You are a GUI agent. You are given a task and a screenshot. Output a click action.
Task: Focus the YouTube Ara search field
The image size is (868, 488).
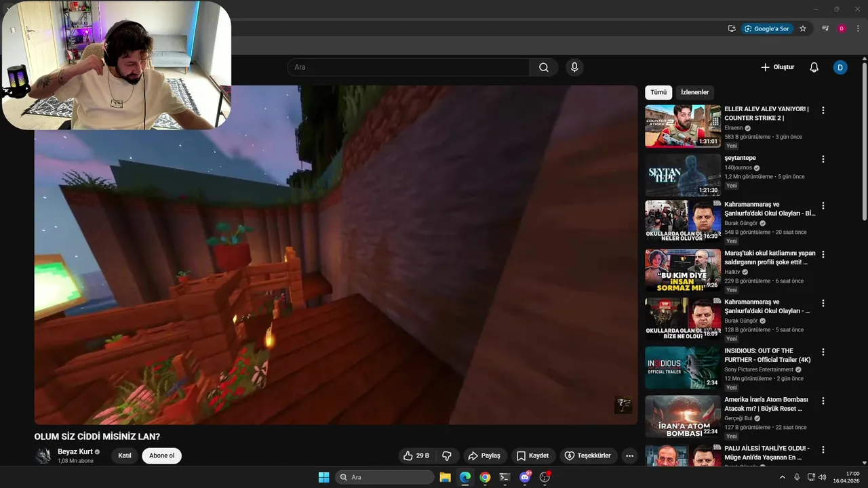click(408, 67)
